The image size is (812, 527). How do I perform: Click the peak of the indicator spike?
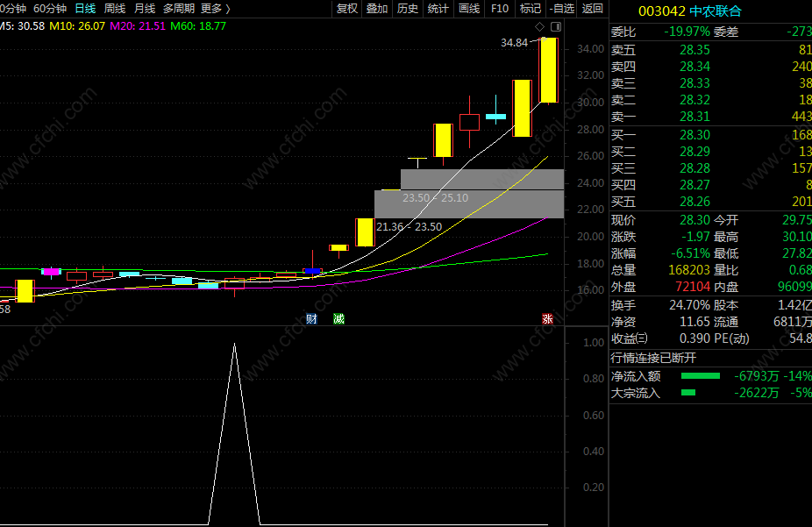pos(235,345)
